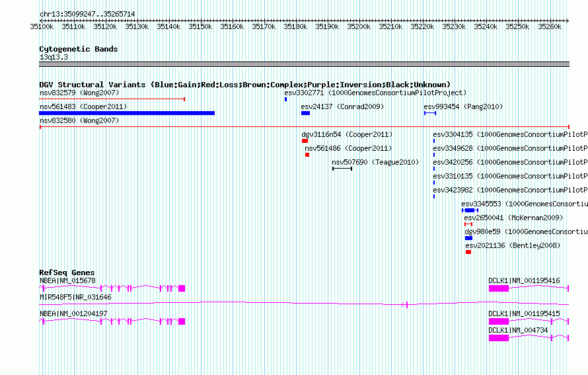Click the blue esv3302771 gain marker
Screen dimensions: 588x375
coord(286,99)
